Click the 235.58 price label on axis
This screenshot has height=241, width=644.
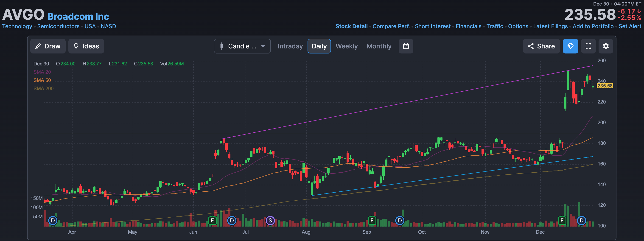point(605,86)
